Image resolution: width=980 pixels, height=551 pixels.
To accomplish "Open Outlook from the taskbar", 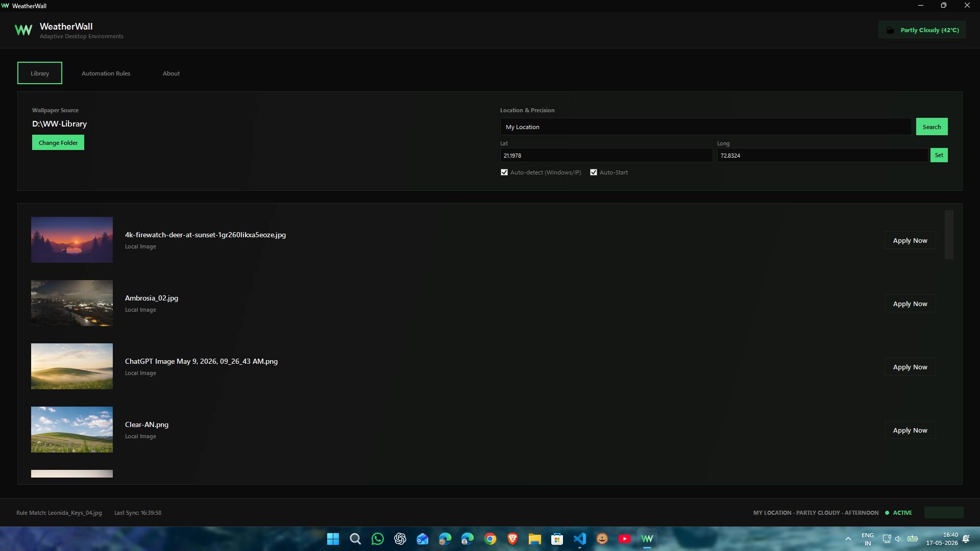I will tap(423, 539).
